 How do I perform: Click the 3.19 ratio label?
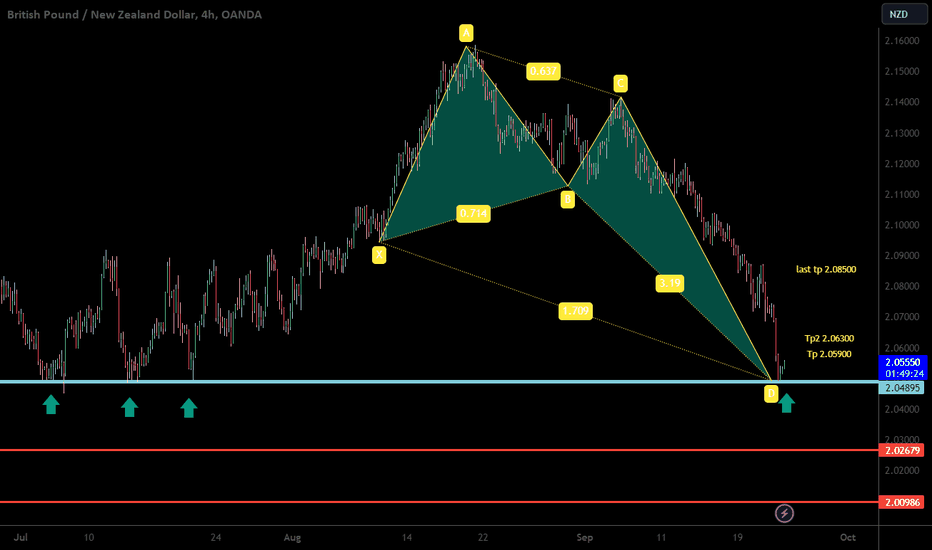pos(669,284)
